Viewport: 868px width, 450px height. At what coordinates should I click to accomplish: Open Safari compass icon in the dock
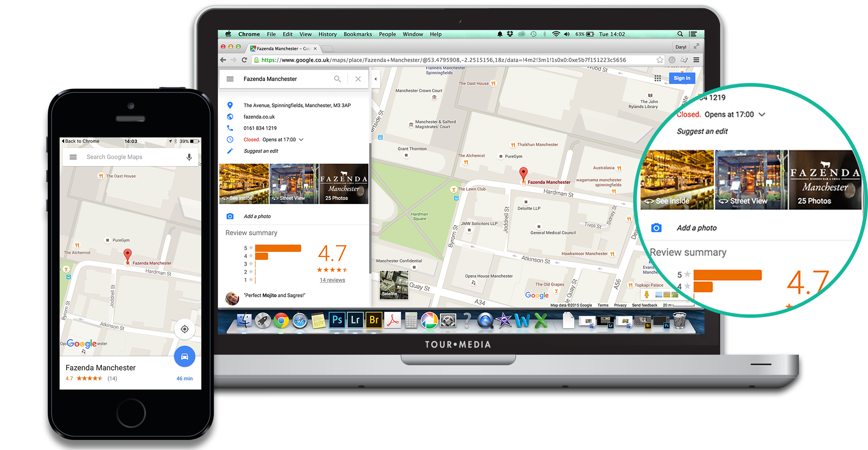(300, 321)
